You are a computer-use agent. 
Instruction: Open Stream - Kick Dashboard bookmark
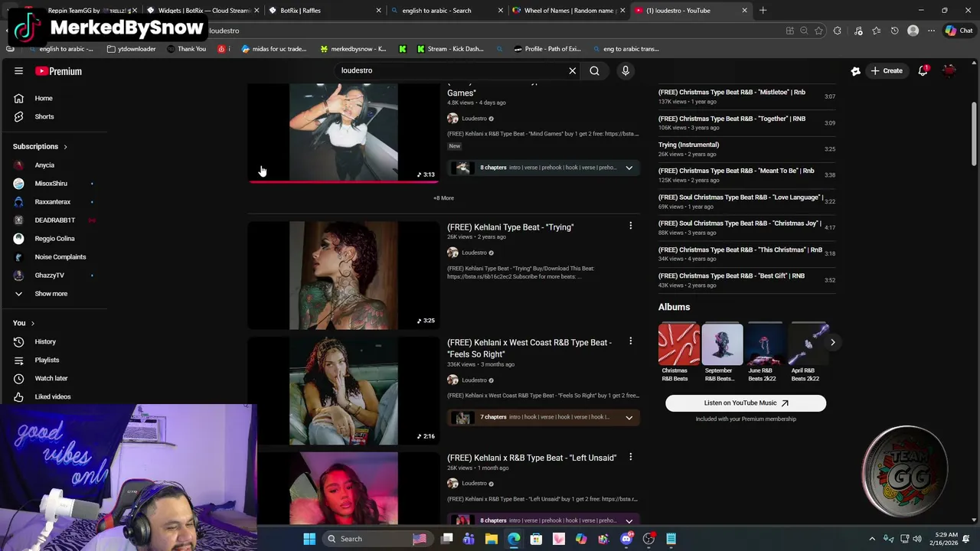tap(449, 49)
